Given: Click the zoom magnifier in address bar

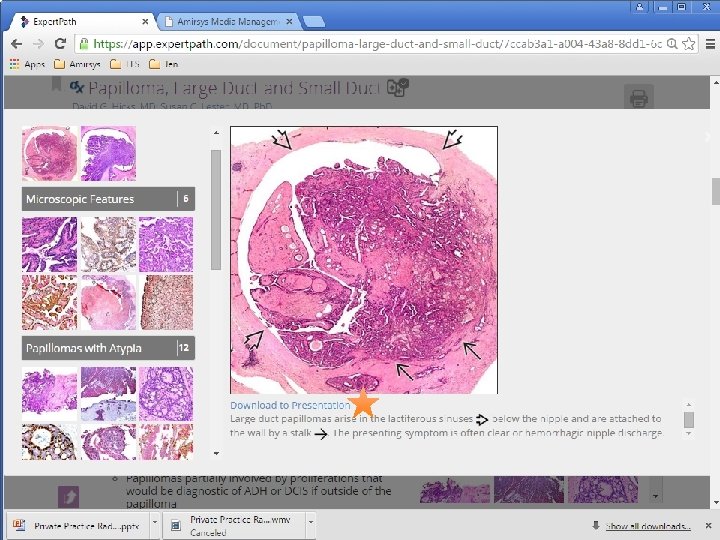Looking at the screenshot, I should coord(672,44).
